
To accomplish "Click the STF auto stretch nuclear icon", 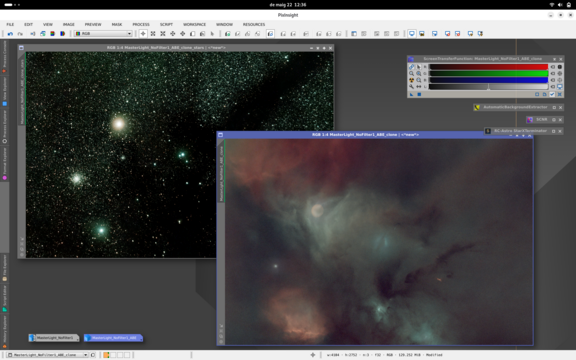I will pos(411,80).
